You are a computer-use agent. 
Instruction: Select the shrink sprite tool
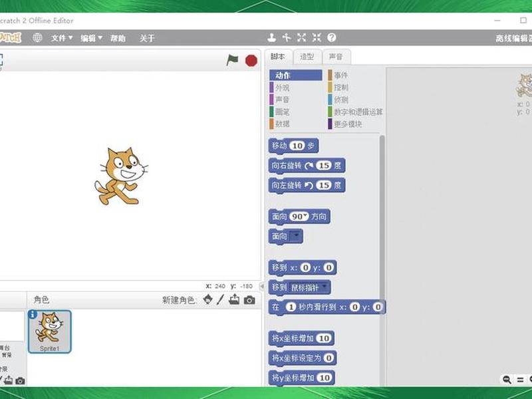(317, 37)
